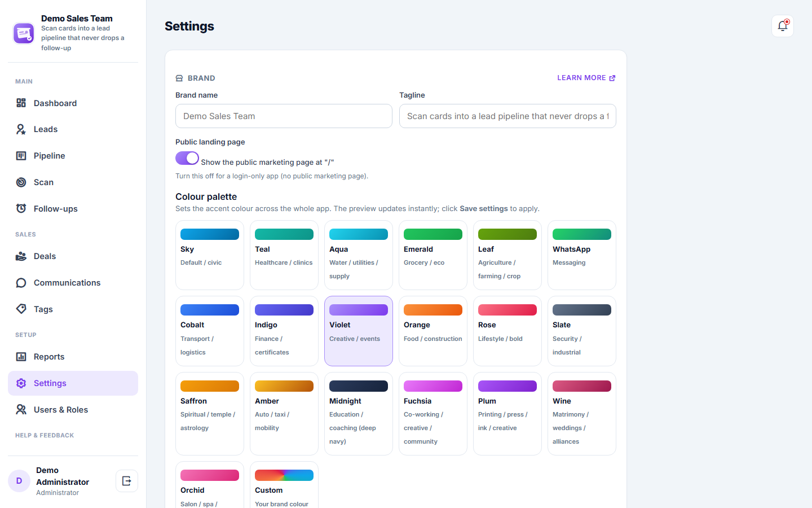Viewport: 812px width, 508px height.
Task: Select the Cobalt palette card
Action: (210, 331)
